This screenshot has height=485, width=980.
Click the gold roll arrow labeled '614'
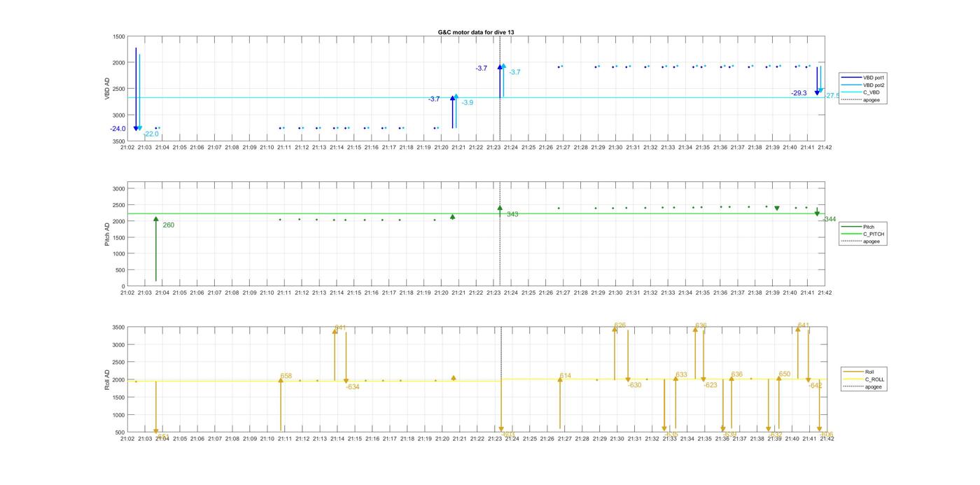tap(560, 402)
